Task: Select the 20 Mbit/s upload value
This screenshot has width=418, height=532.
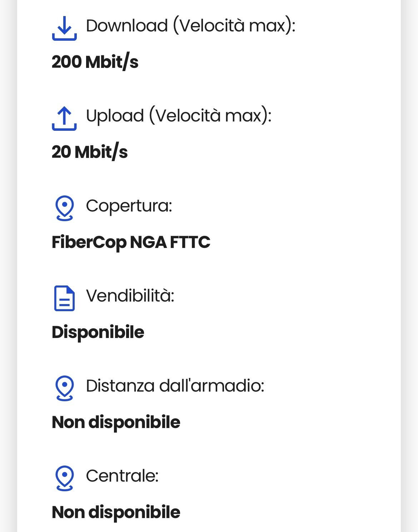Action: click(90, 152)
